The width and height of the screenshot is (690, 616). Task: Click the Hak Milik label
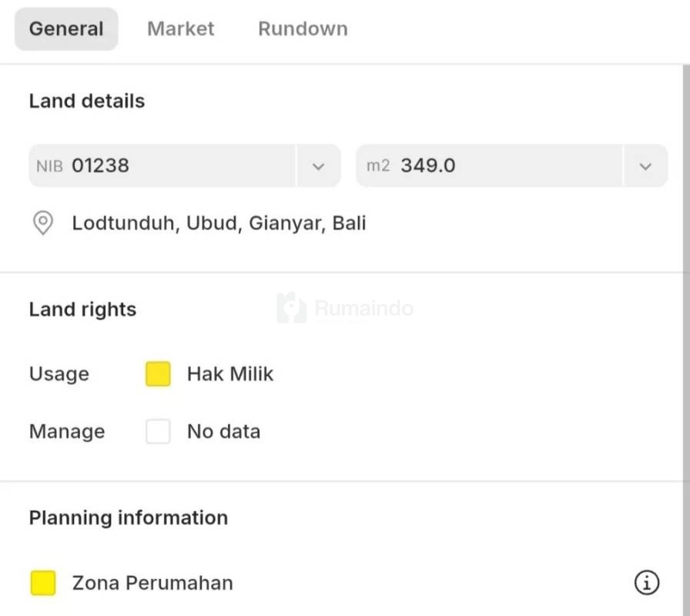229,374
